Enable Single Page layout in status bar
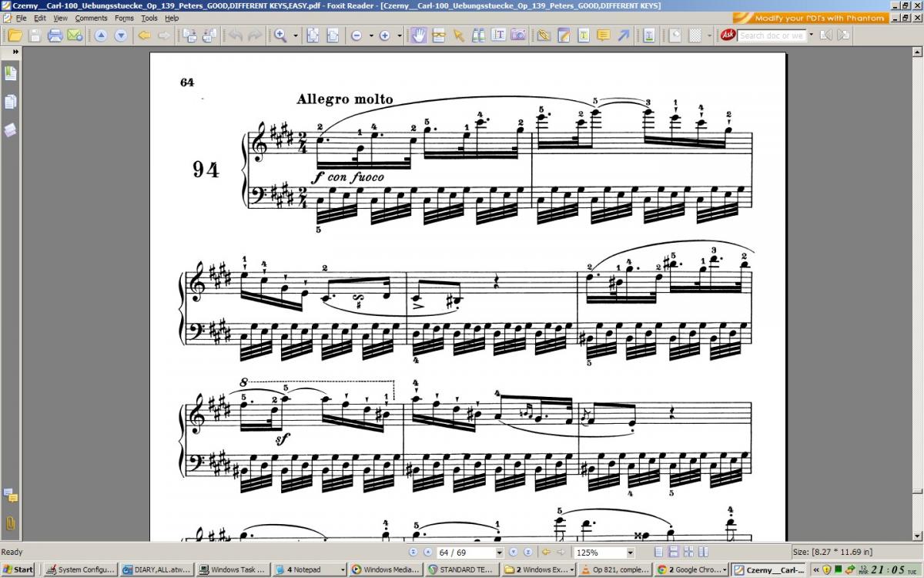Image resolution: width=924 pixels, height=578 pixels. (658, 553)
